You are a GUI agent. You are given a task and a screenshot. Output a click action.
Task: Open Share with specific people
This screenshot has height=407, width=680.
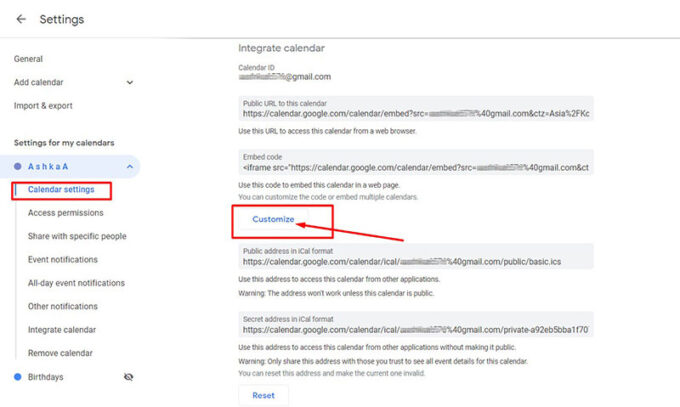click(77, 237)
